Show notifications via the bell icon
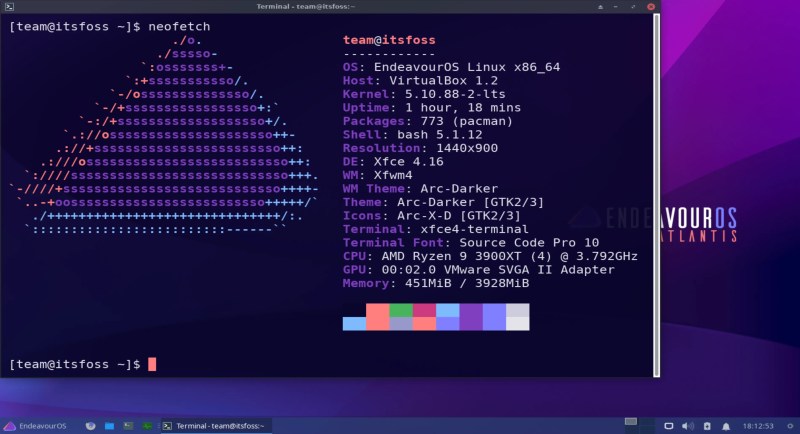Viewport: 800px width, 434px height. (725, 425)
